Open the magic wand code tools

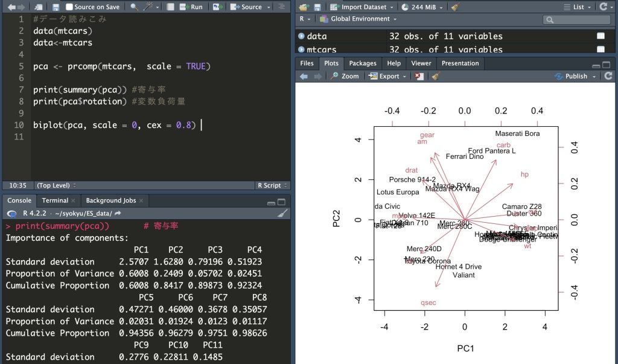[x=148, y=7]
